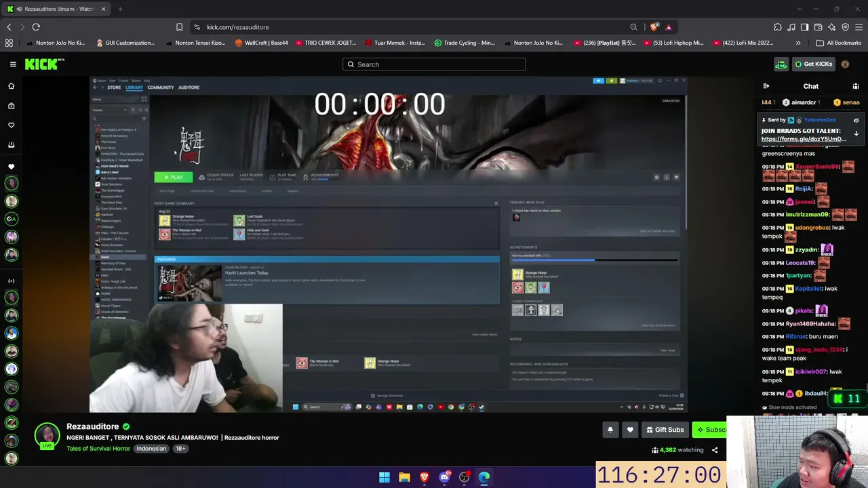The height and width of the screenshot is (488, 868).
Task: Bookmark this page in the address bar
Action: (179, 27)
